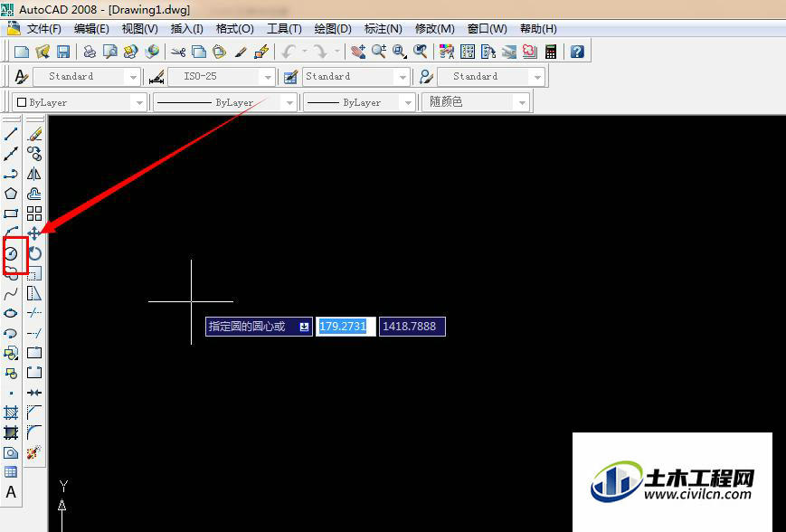Select the Rotate tool
Image resolution: width=786 pixels, height=532 pixels.
[34, 253]
